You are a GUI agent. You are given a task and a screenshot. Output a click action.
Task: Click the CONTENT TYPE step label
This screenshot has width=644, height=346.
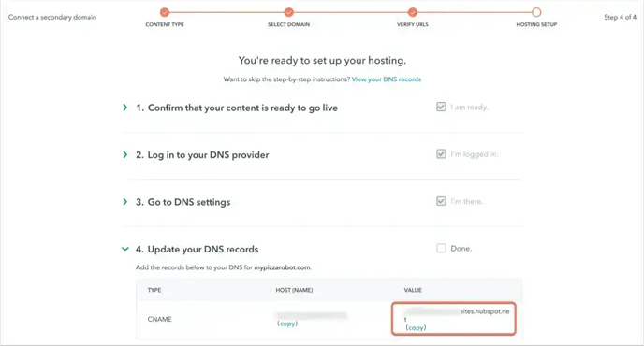click(165, 24)
